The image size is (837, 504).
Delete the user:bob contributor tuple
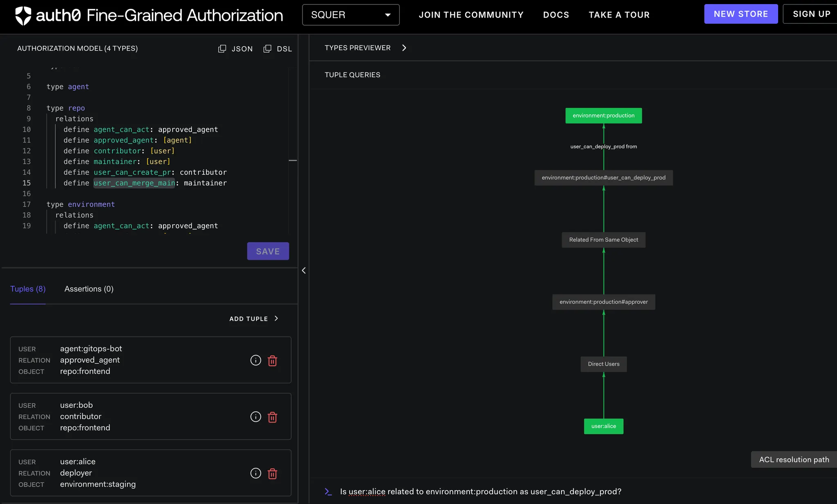272,417
